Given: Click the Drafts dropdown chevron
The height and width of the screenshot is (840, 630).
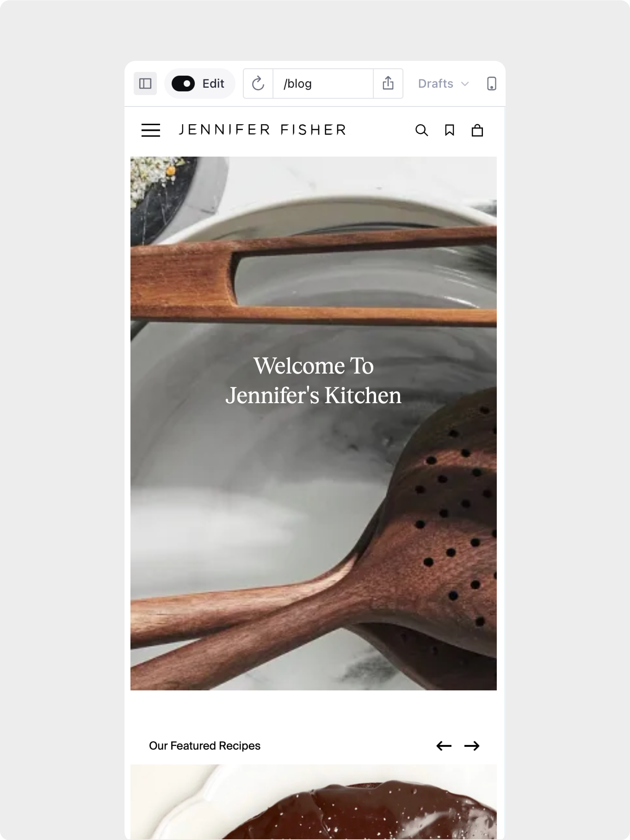Looking at the screenshot, I should [465, 84].
